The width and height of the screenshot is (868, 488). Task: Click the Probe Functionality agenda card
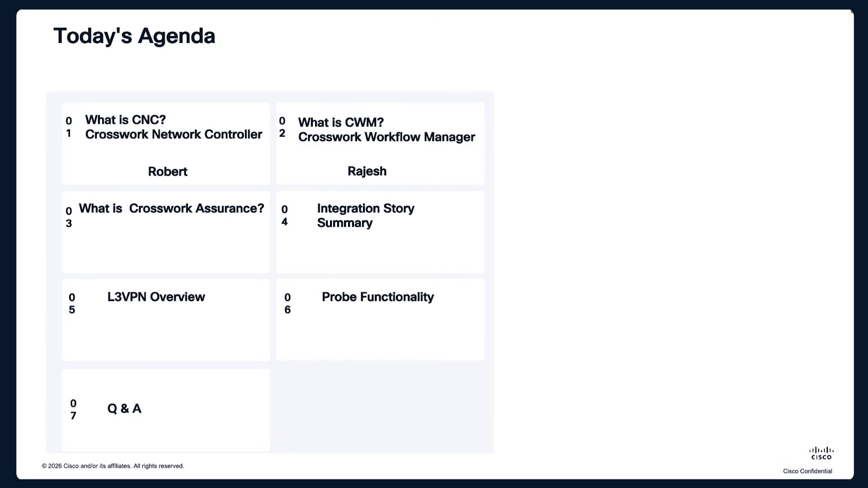coord(380,319)
